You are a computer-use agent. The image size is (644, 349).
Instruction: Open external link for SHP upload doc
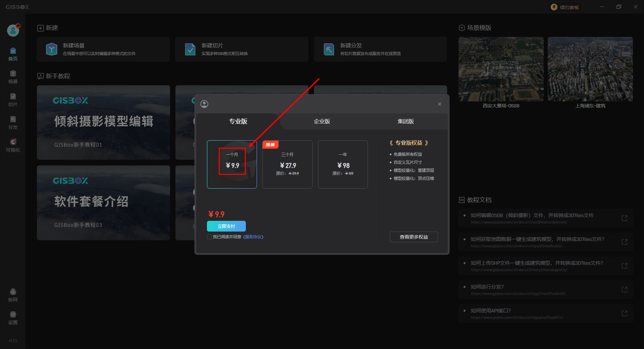point(625,266)
